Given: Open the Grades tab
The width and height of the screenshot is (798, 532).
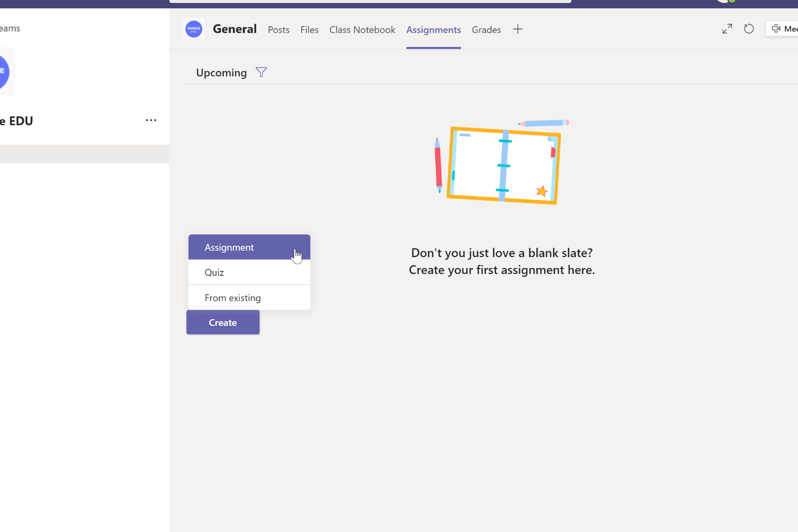Looking at the screenshot, I should pyautogui.click(x=486, y=30).
